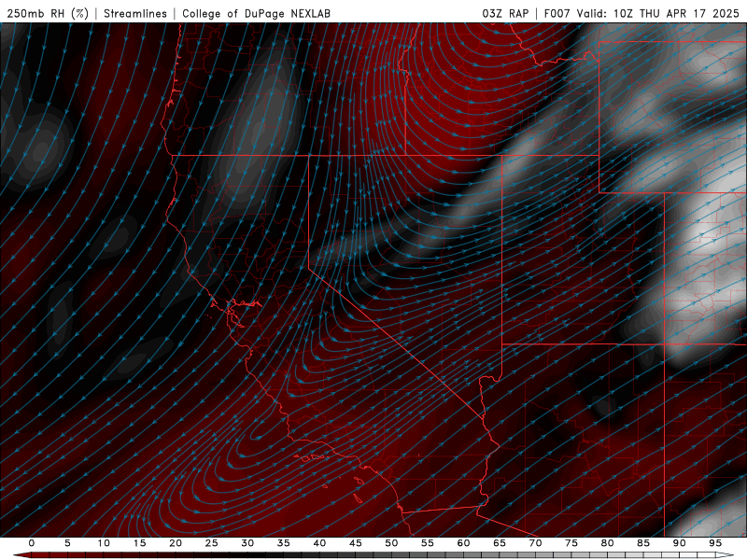Click the 0 value on the color scale
Screen dimensions: 747x560
click(32, 543)
